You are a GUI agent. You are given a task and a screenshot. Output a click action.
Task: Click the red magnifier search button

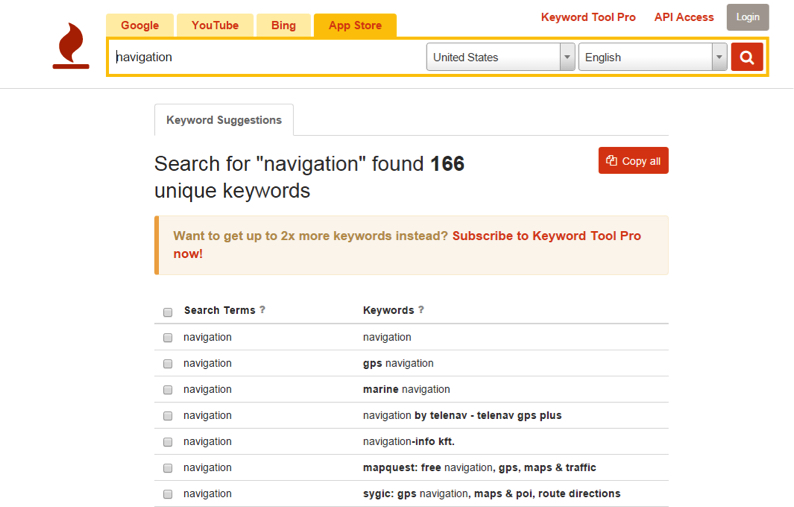point(746,57)
